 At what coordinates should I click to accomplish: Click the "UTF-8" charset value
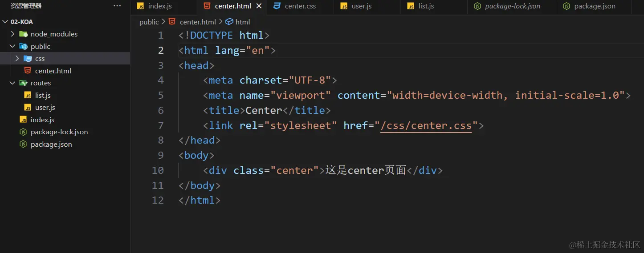310,80
